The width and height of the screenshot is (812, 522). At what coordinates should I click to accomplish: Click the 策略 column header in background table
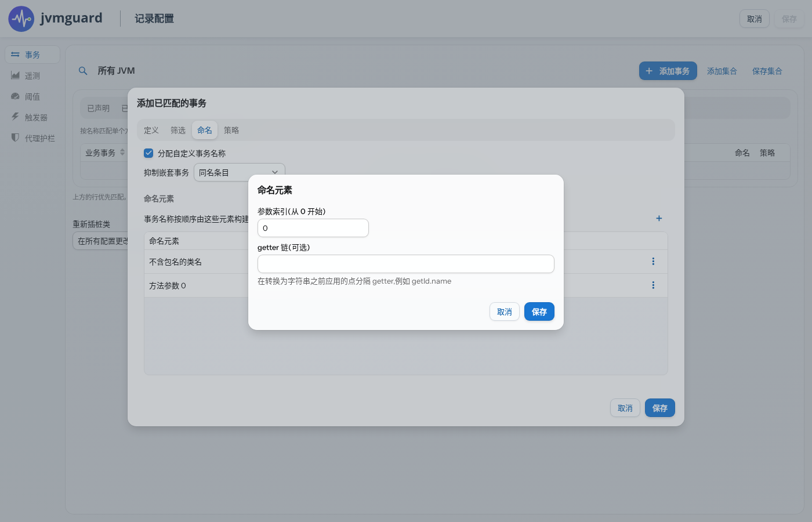(767, 153)
